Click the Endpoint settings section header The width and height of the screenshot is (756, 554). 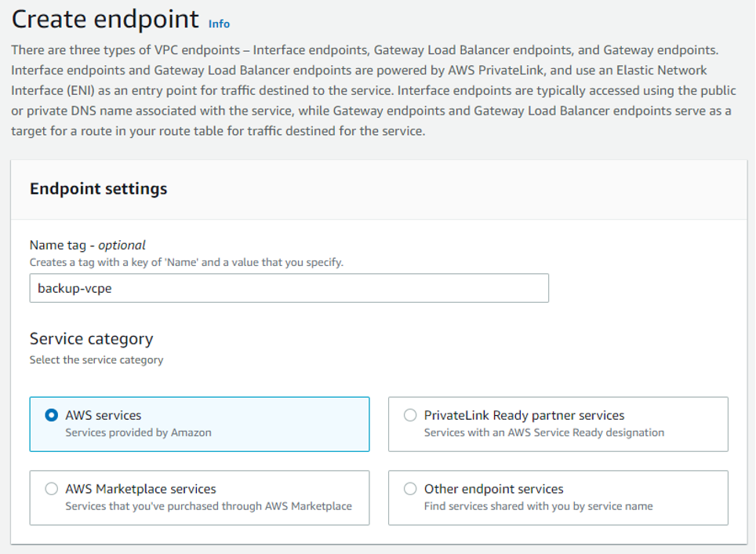tap(98, 189)
